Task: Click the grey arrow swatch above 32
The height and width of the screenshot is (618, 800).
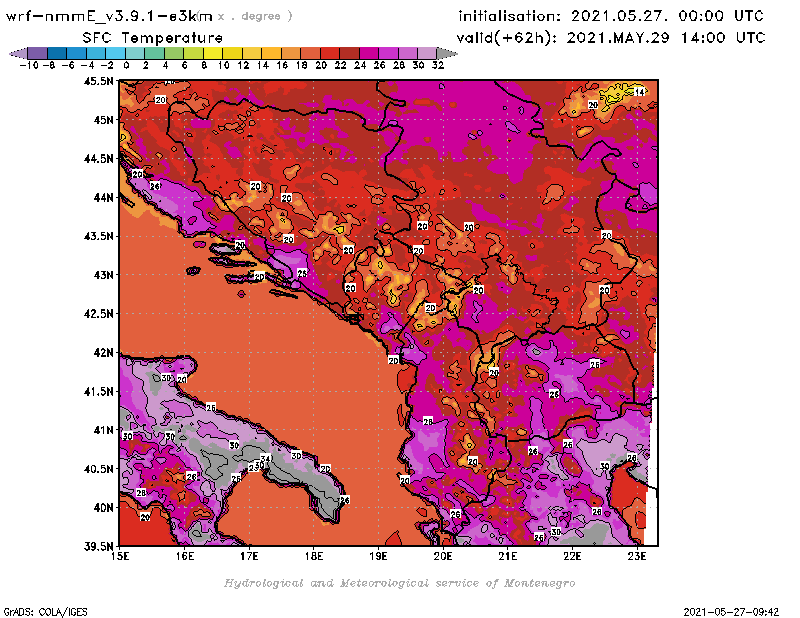Action: point(447,53)
